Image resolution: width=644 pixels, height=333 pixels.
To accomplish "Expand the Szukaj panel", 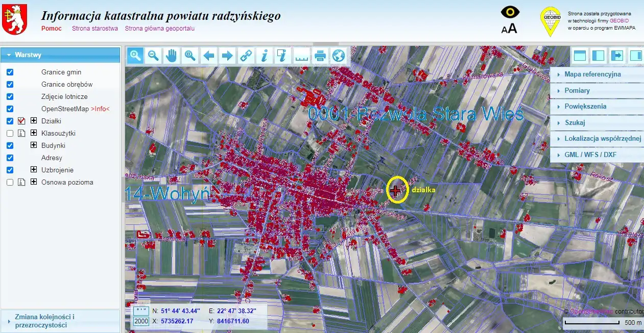I will 575,123.
